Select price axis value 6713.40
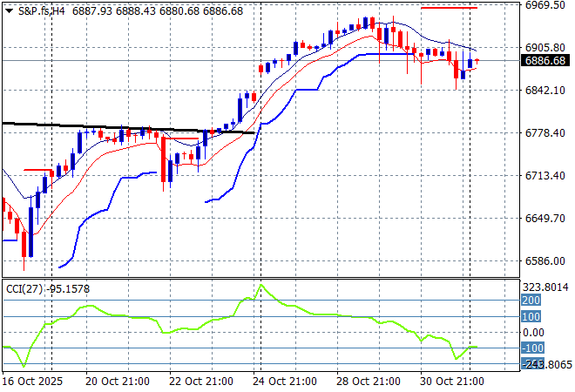 545,176
